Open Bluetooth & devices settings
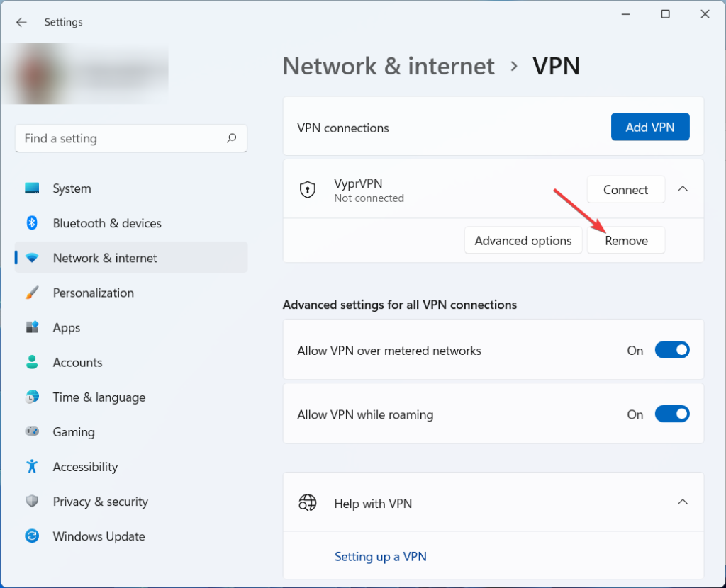726x588 pixels. [33, 223]
